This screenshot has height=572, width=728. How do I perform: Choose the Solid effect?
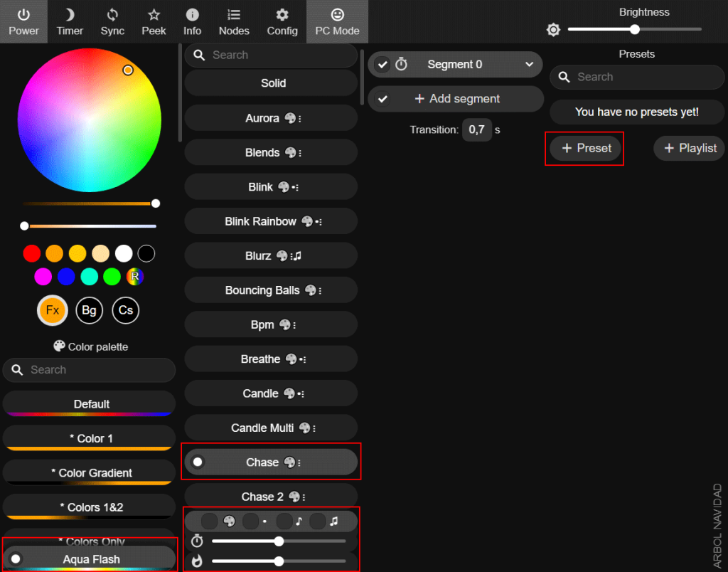point(271,83)
